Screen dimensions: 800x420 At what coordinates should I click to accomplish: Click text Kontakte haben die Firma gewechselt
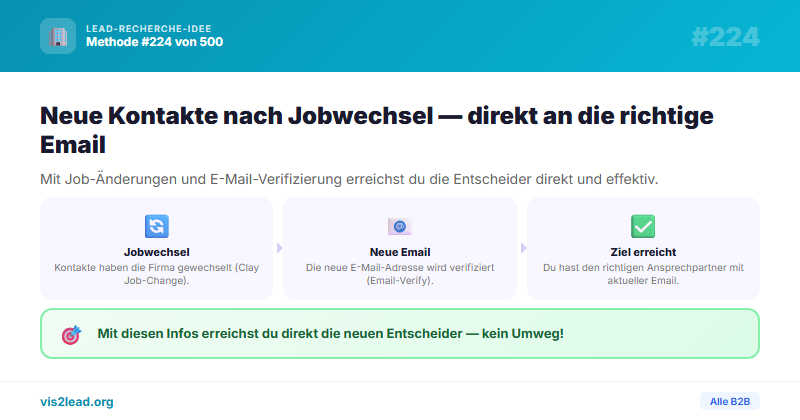click(157, 274)
